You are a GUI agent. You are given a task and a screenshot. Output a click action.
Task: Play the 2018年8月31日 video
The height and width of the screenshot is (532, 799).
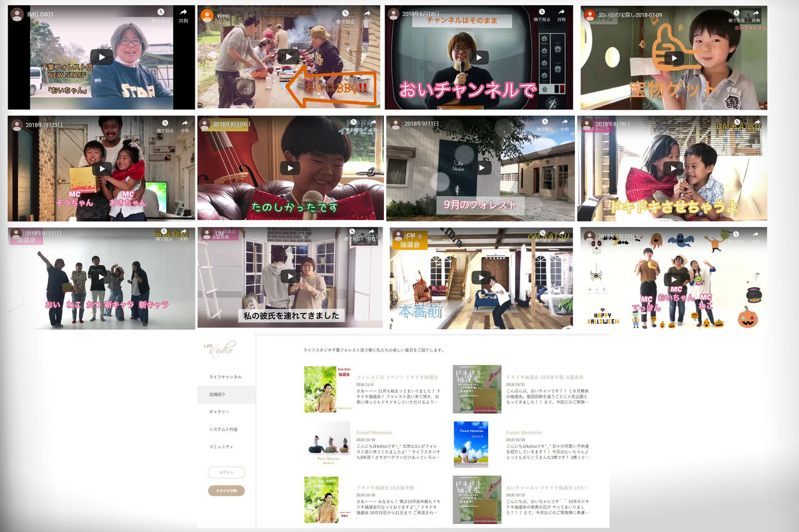(x=101, y=278)
